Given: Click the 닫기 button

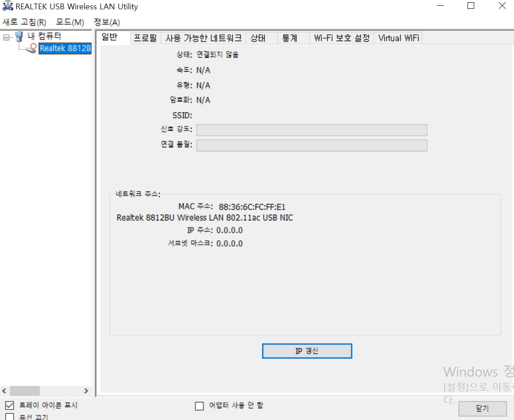Looking at the screenshot, I should click(483, 408).
